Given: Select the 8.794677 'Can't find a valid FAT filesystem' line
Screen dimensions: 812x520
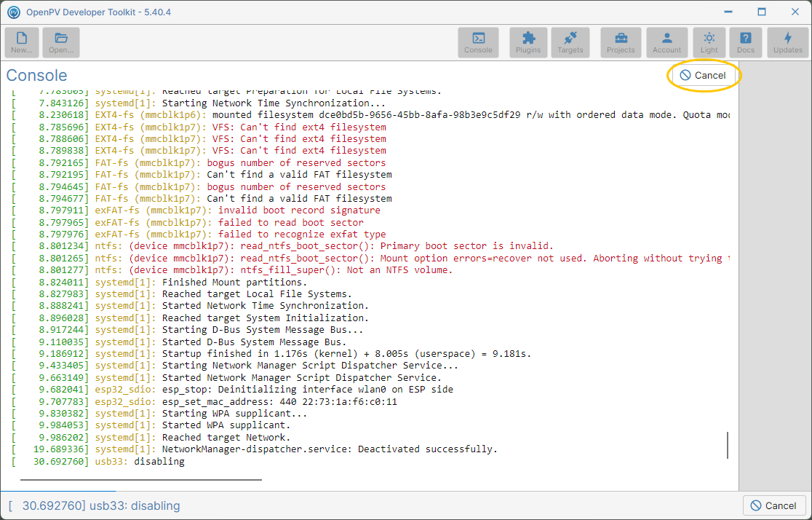Looking at the screenshot, I should (202, 199).
